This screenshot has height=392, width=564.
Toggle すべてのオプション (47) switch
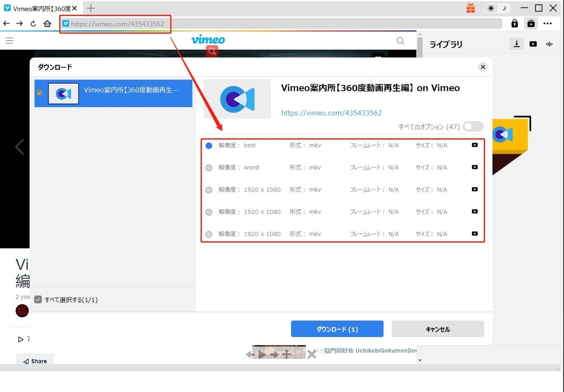473,126
